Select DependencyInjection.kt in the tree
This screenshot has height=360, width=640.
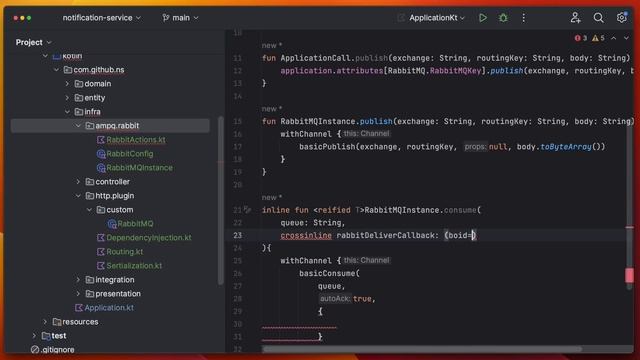[x=149, y=238]
